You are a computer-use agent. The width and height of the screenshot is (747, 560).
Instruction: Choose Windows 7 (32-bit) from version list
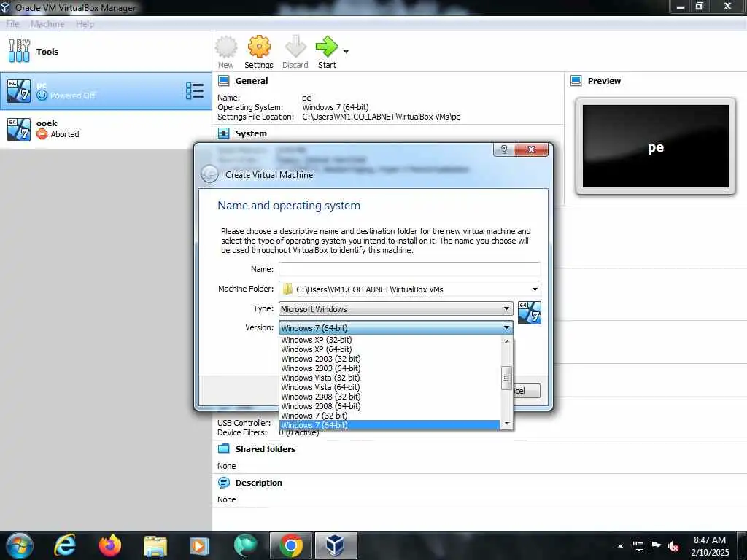point(390,416)
